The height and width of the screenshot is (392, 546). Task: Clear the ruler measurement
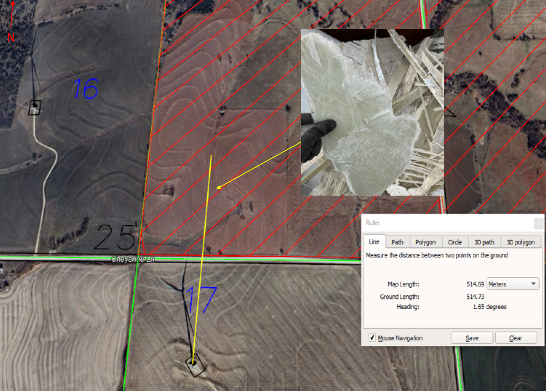point(516,338)
